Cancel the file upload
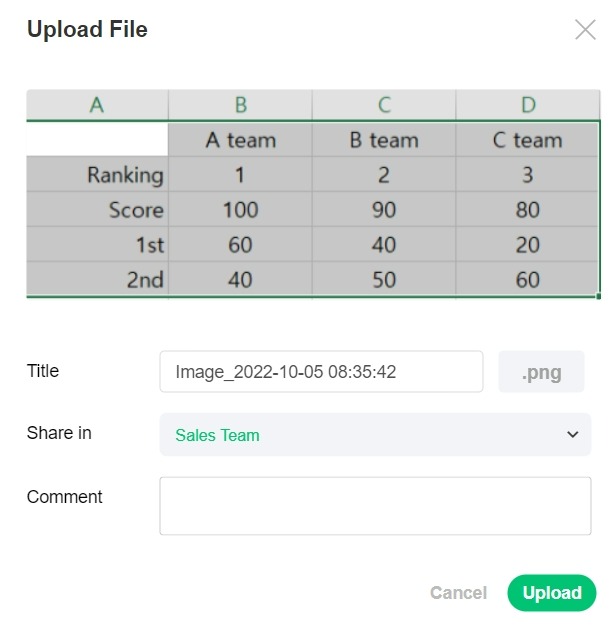Screen dimensions: 616x632 coord(458,593)
